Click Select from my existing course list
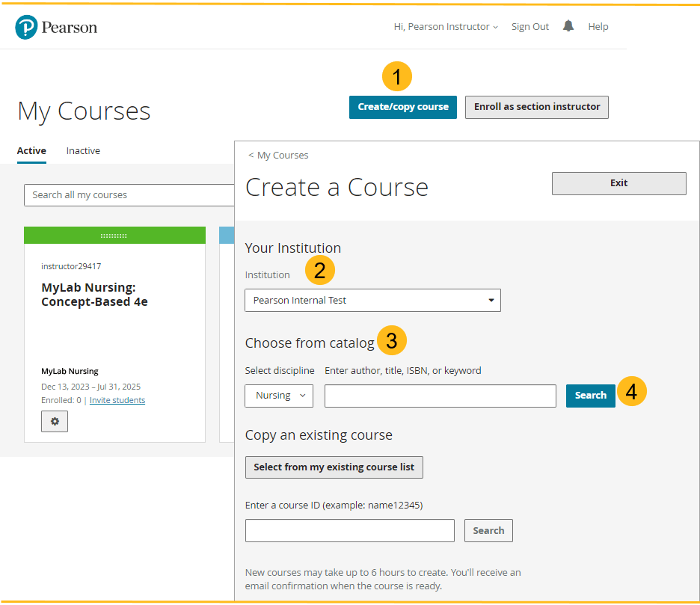 [x=334, y=467]
